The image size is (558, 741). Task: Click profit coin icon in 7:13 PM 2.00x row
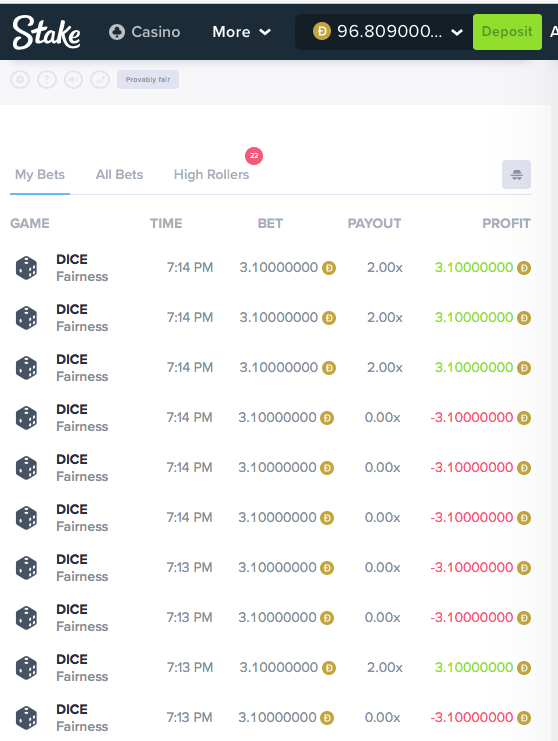pos(524,668)
